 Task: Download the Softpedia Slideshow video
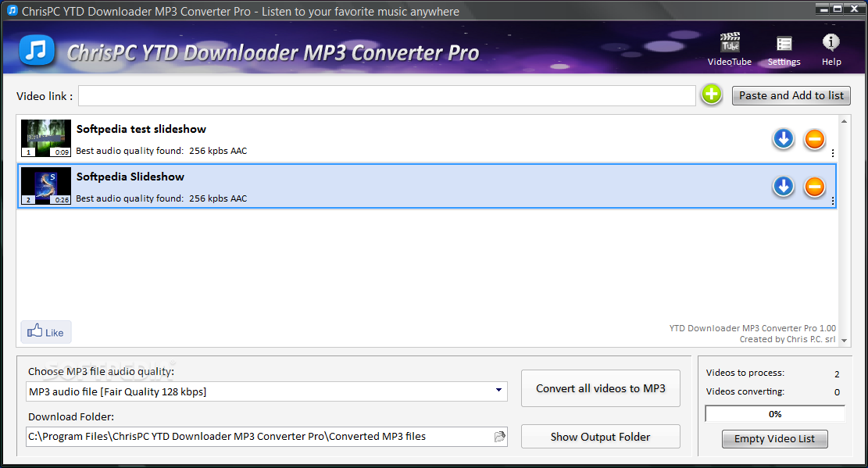(784, 186)
